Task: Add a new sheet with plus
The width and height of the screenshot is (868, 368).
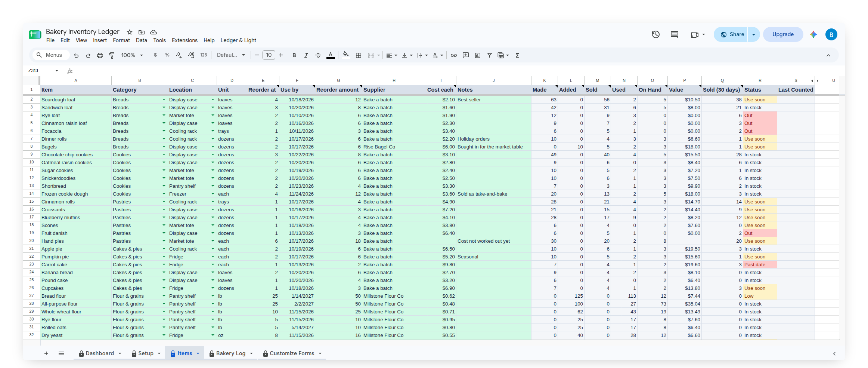Action: click(46, 353)
